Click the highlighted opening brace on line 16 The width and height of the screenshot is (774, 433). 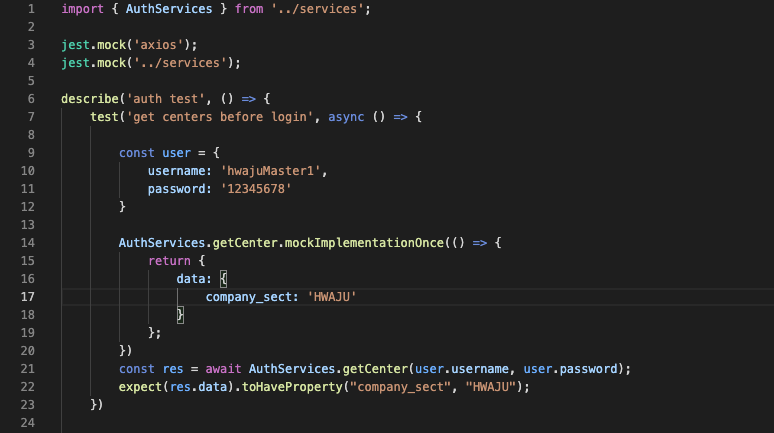coord(224,279)
